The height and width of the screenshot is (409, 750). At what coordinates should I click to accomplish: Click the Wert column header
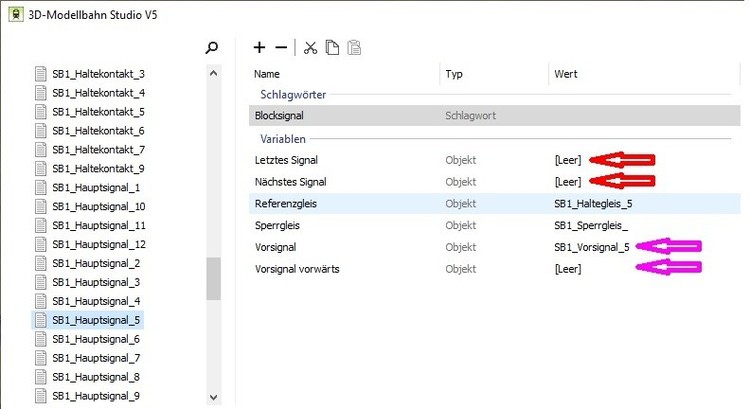pyautogui.click(x=565, y=74)
